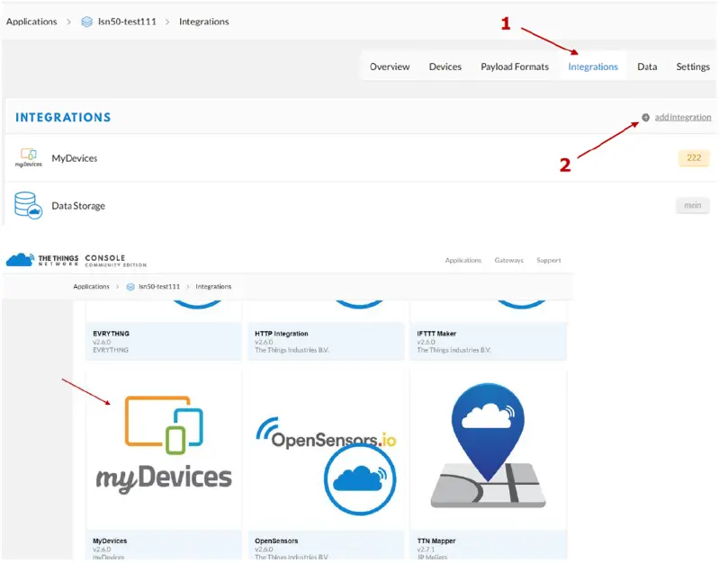The width and height of the screenshot is (728, 563).
Task: Click the TTN Mapper v2.7.1 card label
Action: [488, 545]
